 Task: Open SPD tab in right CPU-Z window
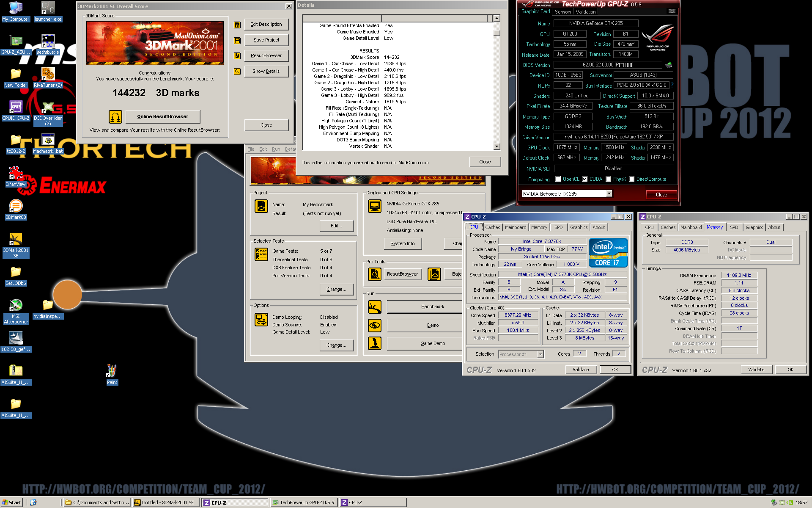(734, 227)
